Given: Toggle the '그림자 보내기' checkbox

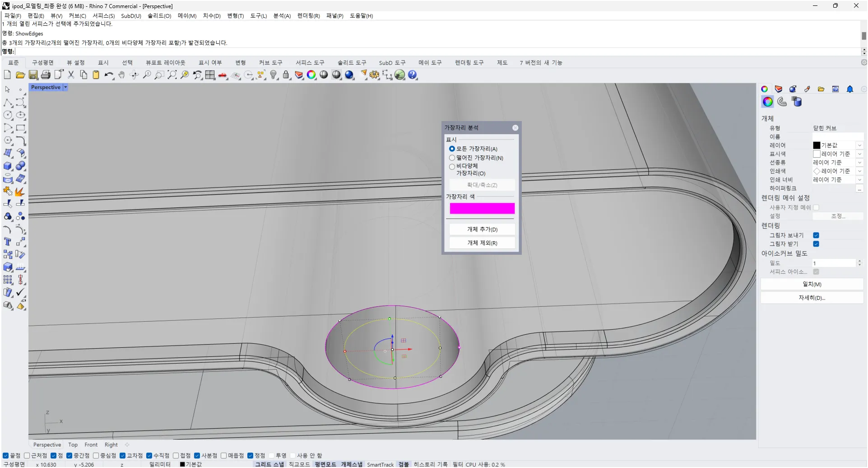Looking at the screenshot, I should (x=816, y=235).
